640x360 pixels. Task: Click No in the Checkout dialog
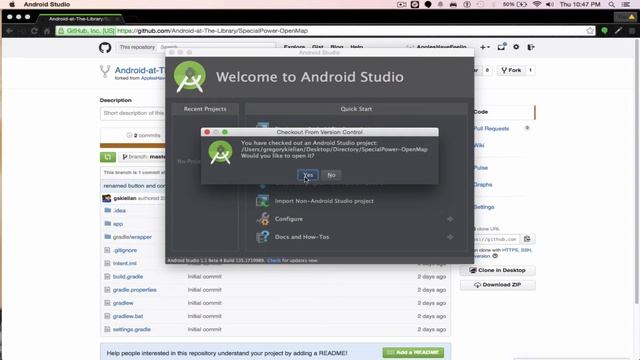[331, 175]
